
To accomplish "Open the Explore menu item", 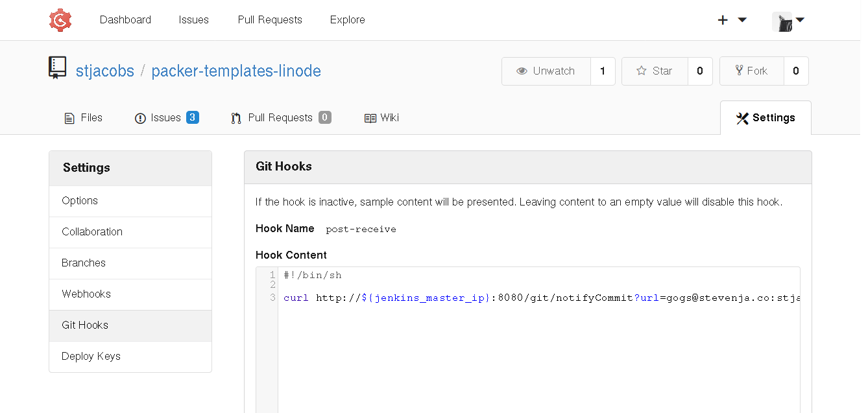I will 347,20.
